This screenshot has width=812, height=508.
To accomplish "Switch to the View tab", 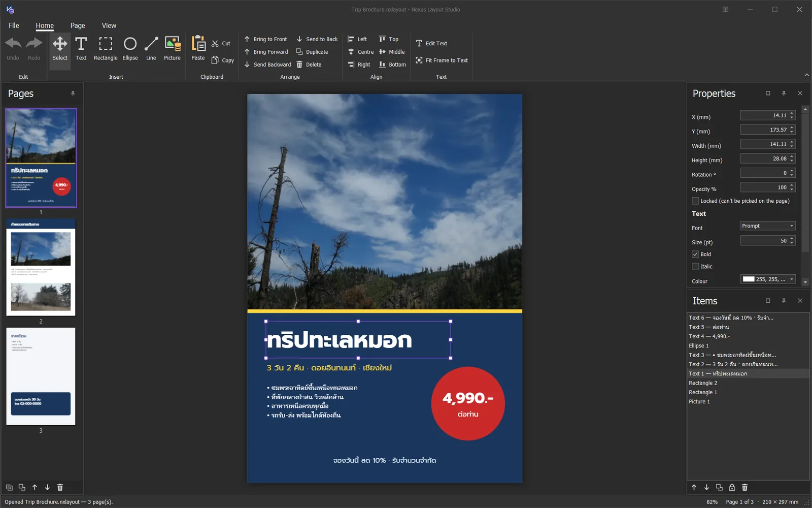I will pos(109,25).
